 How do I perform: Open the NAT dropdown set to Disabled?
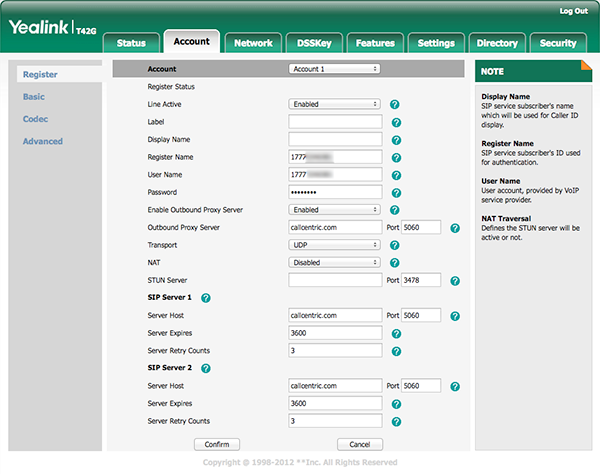334,262
